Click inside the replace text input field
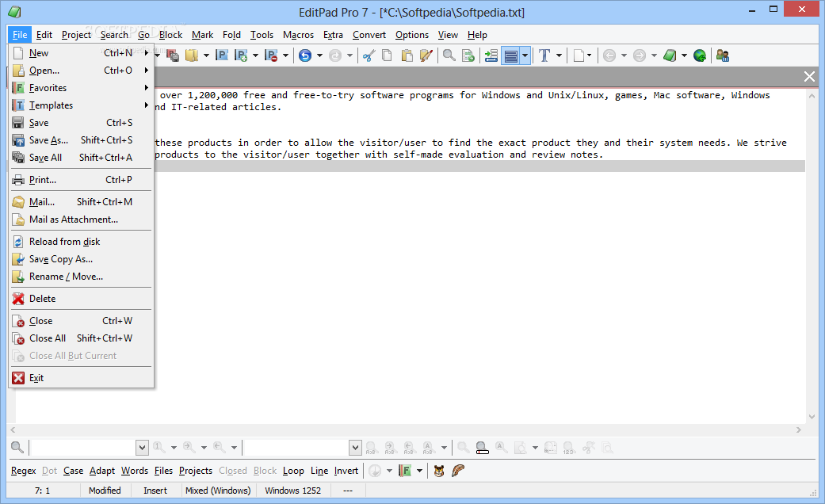Viewport: 825px width, 504px height. (296, 448)
